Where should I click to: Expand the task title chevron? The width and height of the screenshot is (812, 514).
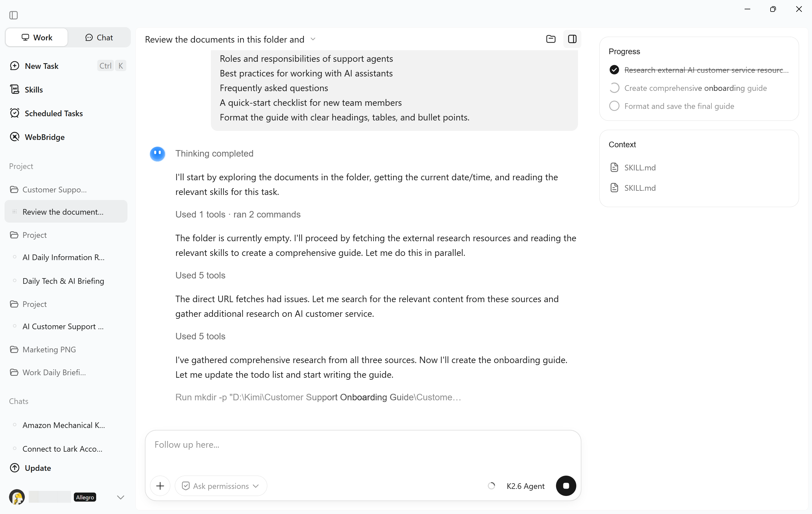[313, 39]
